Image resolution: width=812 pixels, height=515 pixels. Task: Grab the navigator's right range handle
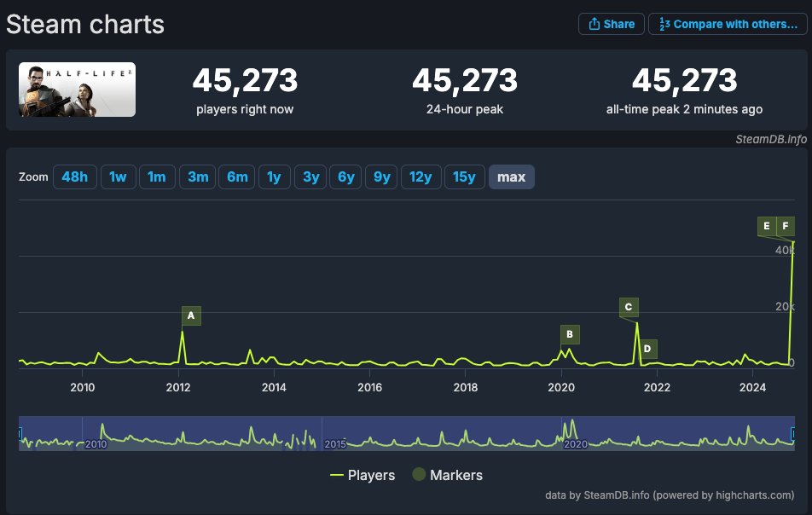[793, 434]
